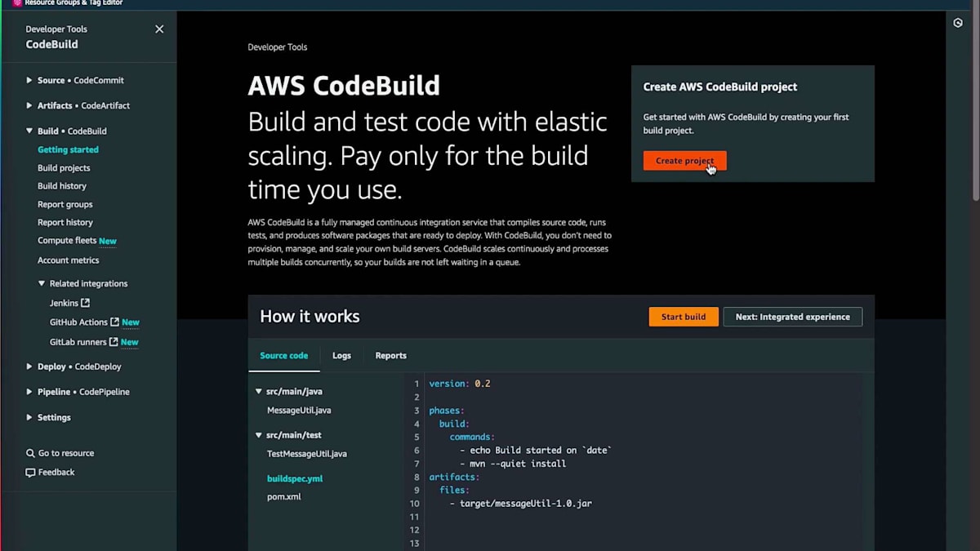The width and height of the screenshot is (980, 551).
Task: Open Getting started in sidebar
Action: (x=68, y=149)
